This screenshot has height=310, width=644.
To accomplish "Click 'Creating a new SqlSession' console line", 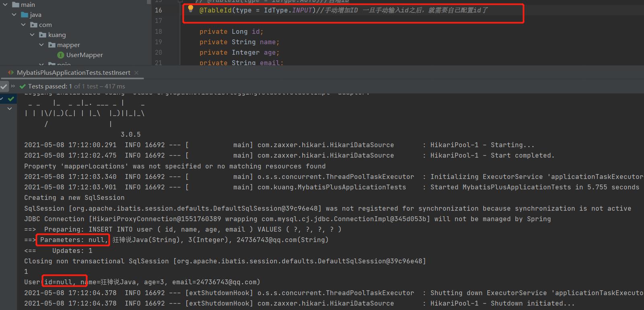I will (x=74, y=198).
